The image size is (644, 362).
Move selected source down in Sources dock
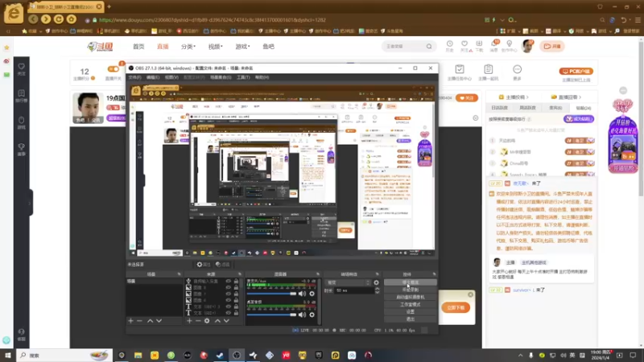click(x=226, y=321)
